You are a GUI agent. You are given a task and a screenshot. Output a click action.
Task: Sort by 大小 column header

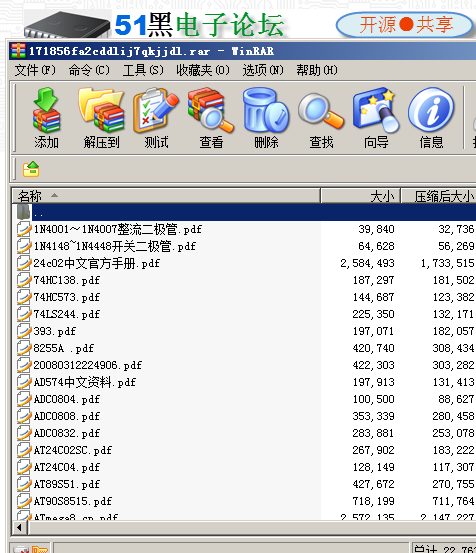(361, 196)
